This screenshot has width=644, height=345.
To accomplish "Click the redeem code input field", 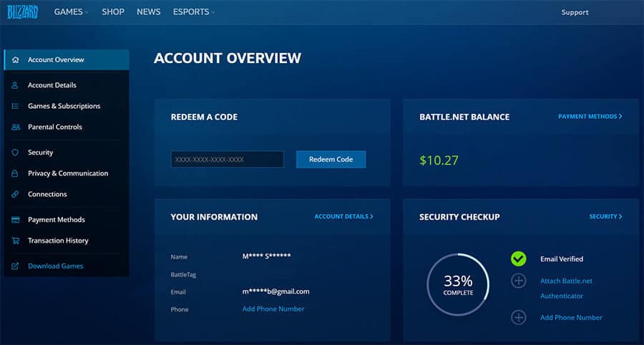I will (228, 160).
